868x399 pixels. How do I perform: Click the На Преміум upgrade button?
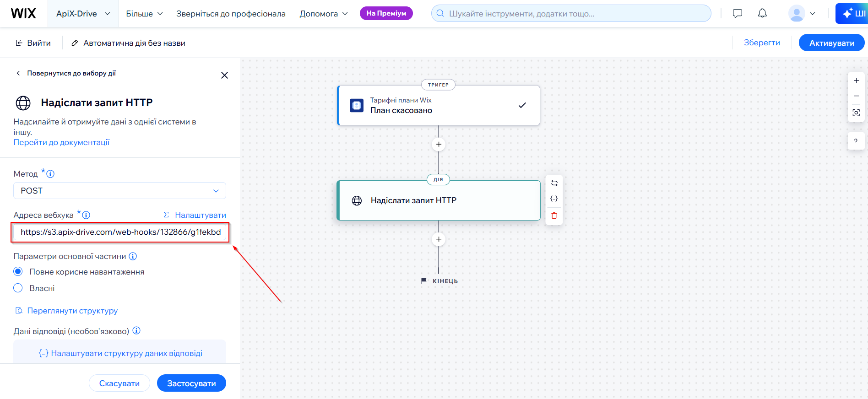click(386, 13)
